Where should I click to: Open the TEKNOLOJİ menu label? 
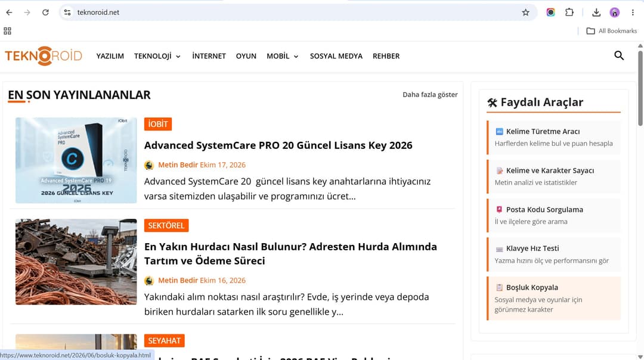[153, 56]
